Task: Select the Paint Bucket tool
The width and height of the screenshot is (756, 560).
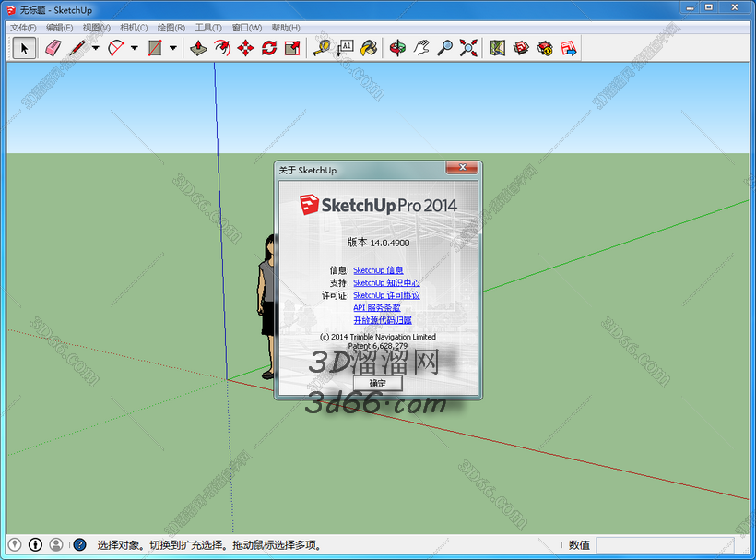Action: 369,48
